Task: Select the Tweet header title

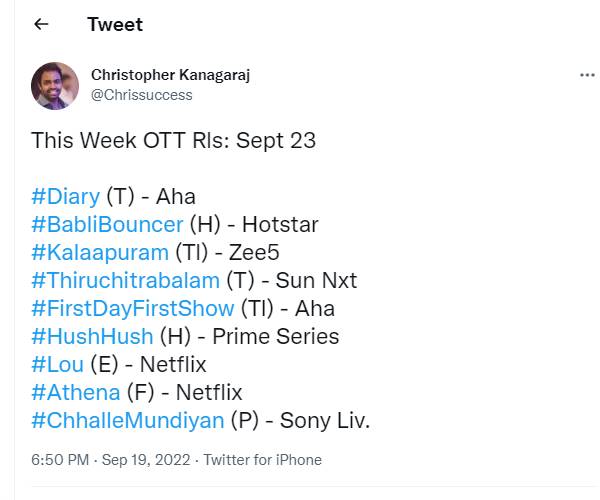Action: [x=115, y=24]
